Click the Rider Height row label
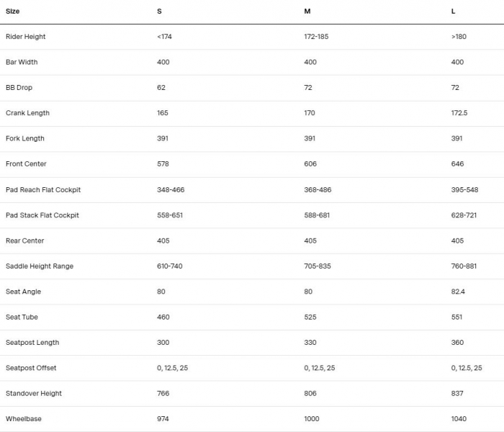504x432 pixels. [x=26, y=37]
